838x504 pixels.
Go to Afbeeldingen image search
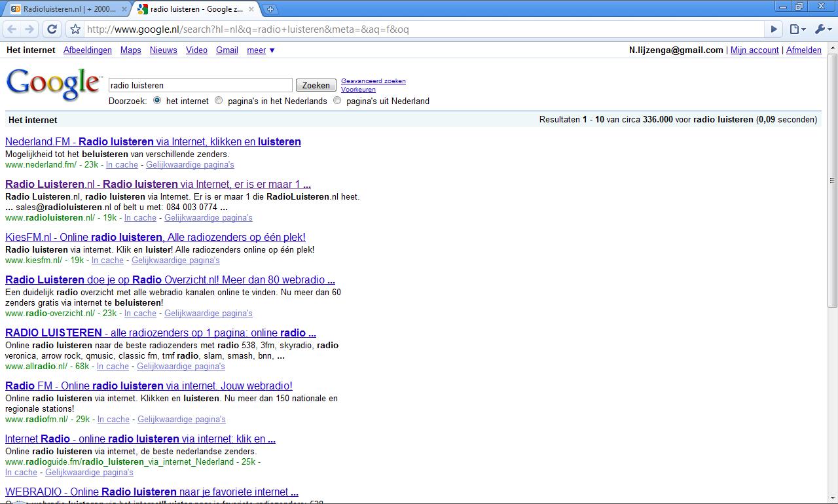[88, 50]
